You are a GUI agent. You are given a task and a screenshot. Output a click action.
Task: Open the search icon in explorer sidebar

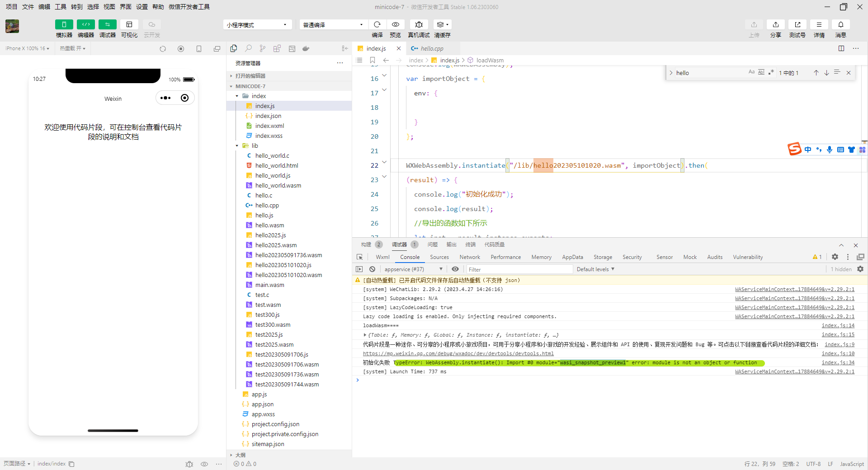pos(248,48)
